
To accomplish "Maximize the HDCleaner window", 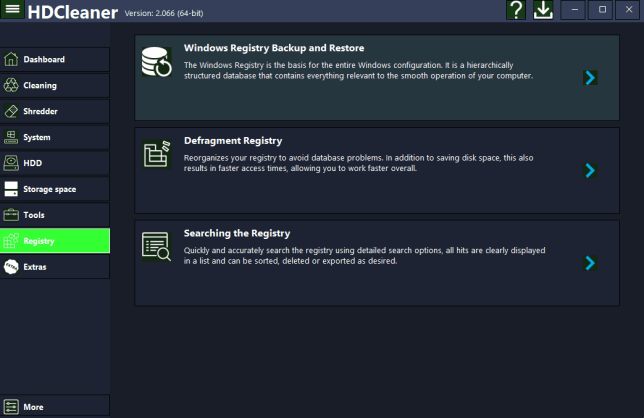I will 602,10.
